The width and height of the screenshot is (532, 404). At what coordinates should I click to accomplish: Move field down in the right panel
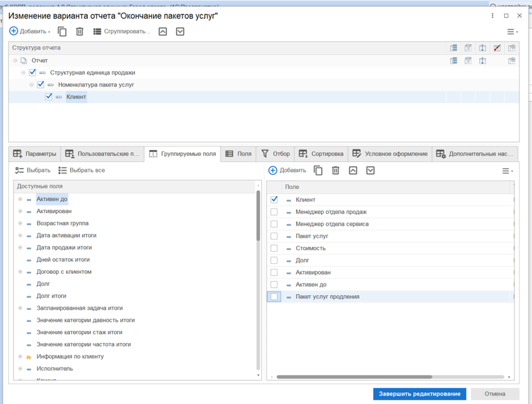pos(370,170)
